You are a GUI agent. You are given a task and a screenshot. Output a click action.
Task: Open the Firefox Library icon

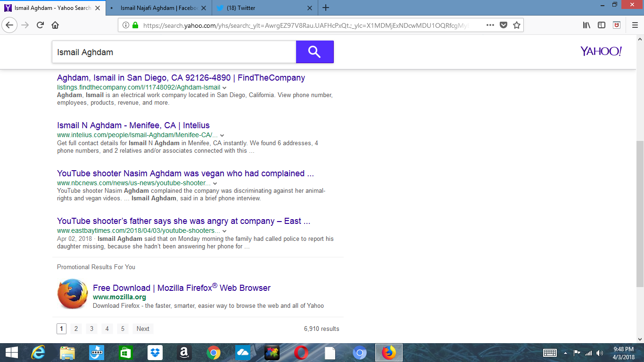pos(586,25)
